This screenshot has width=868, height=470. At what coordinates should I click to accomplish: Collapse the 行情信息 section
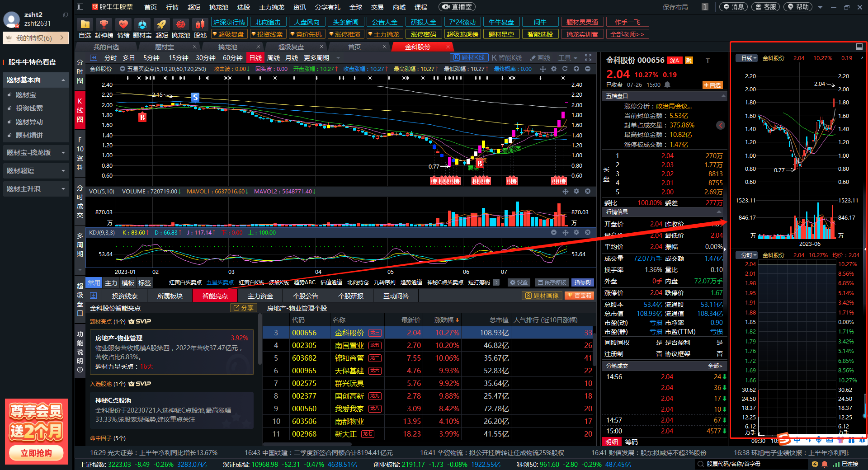719,211
